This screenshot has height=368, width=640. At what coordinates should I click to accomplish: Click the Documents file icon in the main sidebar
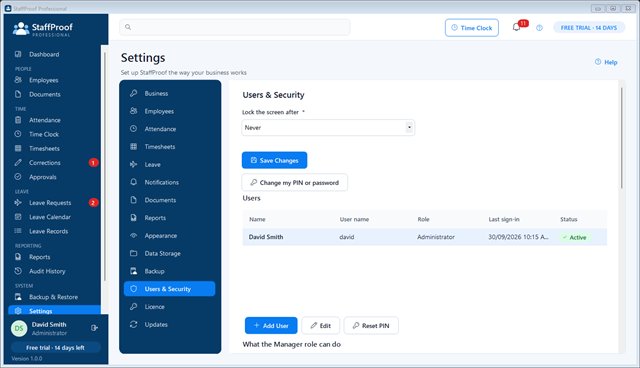pos(18,94)
